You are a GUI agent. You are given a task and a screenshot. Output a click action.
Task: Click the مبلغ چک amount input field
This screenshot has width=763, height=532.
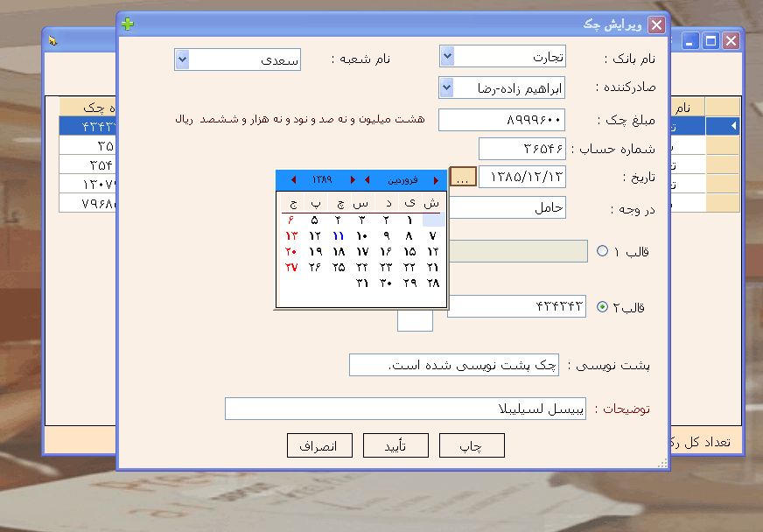(501, 119)
